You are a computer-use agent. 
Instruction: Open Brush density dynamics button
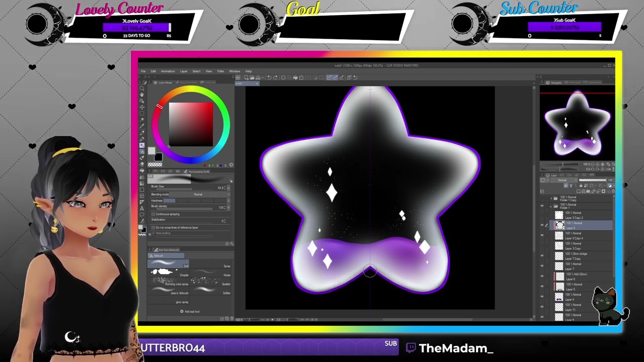click(228, 207)
